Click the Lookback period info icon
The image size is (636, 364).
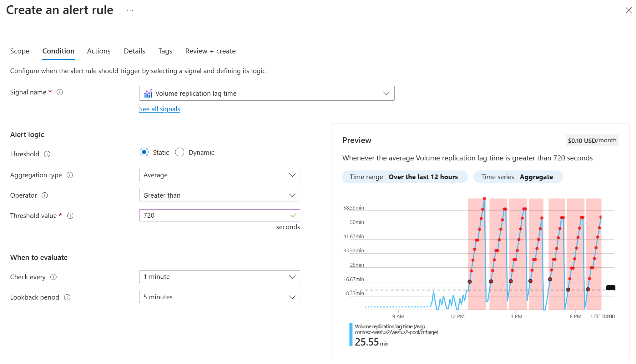click(67, 297)
